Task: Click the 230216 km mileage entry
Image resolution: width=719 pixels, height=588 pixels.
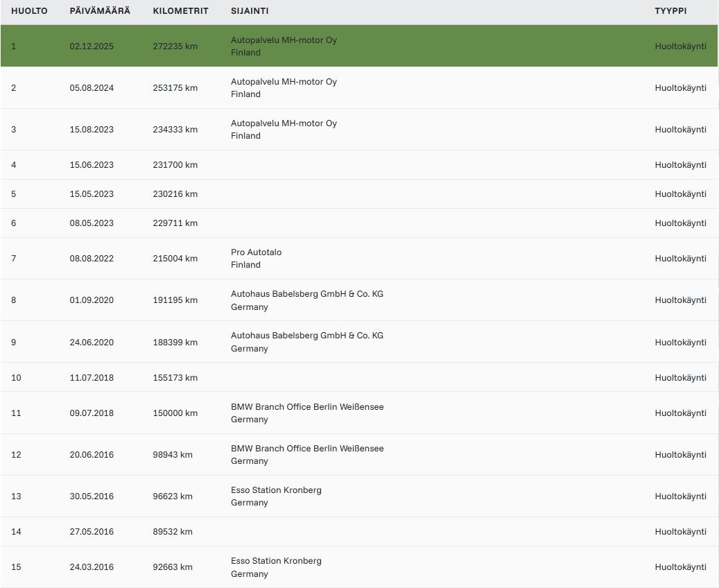Action: [175, 194]
